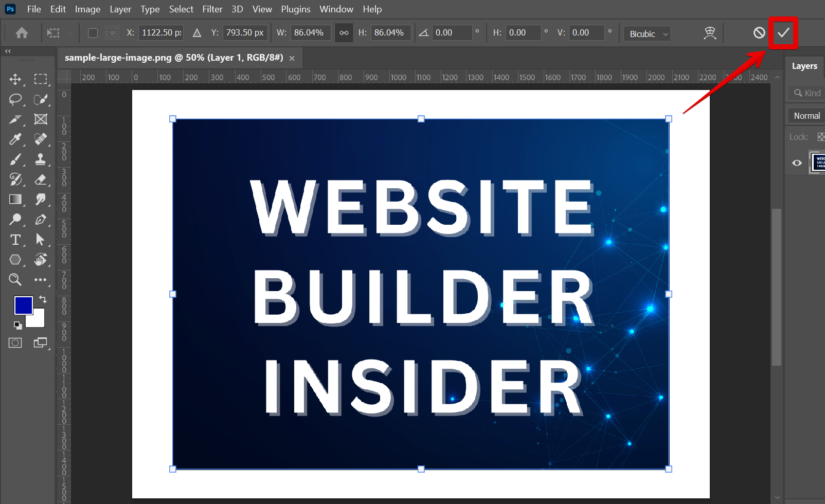The width and height of the screenshot is (825, 504).
Task: Select the Clone Stamp tool
Action: click(x=41, y=159)
